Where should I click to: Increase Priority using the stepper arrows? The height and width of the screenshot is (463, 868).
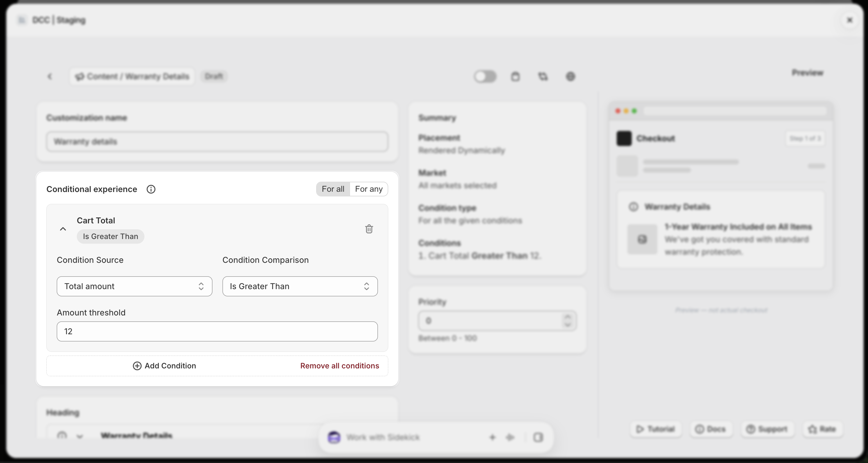click(x=568, y=316)
